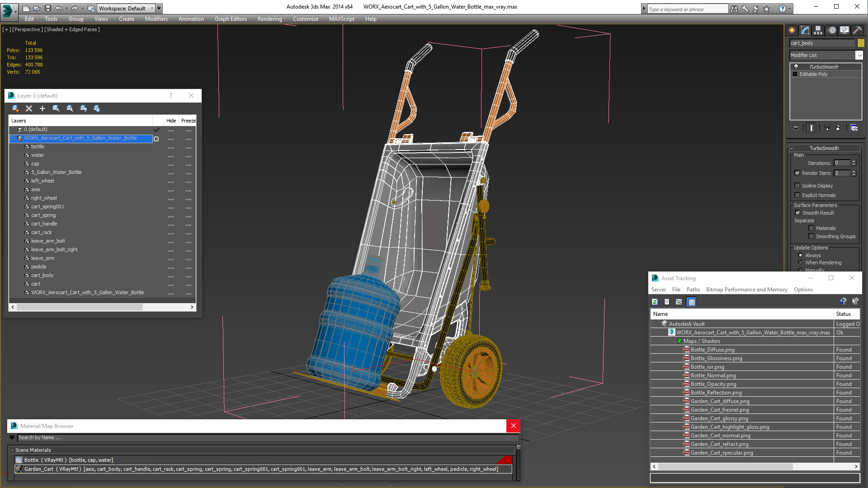Click the Perspective viewport label

(x=27, y=29)
